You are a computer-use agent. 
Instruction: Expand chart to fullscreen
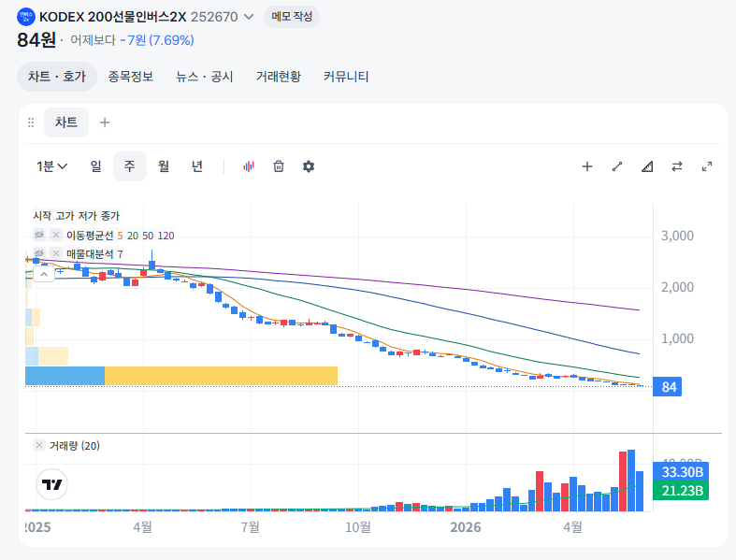(707, 166)
